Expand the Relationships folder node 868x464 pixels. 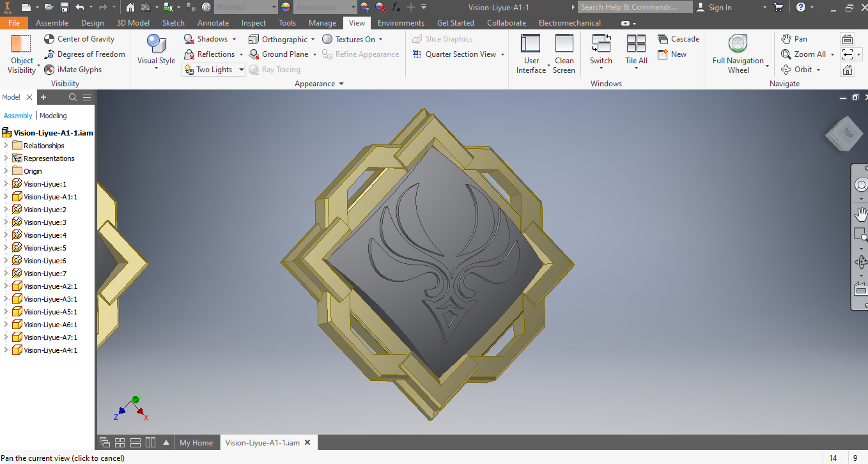pyautogui.click(x=6, y=146)
